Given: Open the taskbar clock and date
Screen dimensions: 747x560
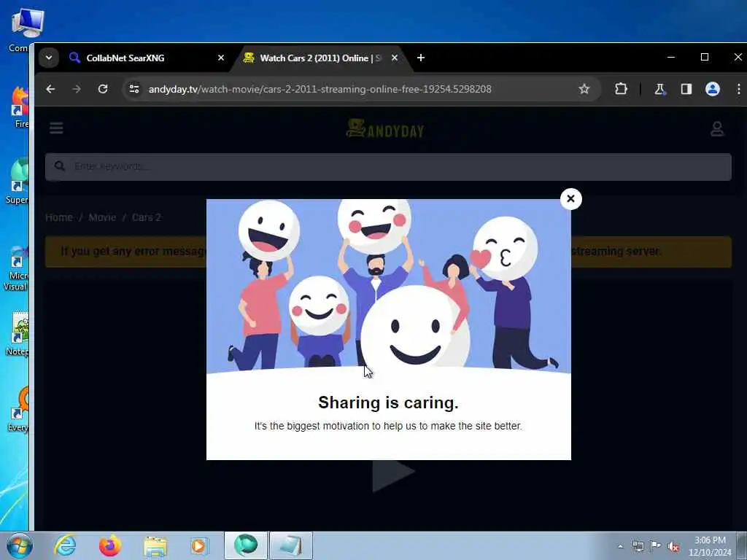Looking at the screenshot, I should (709, 546).
